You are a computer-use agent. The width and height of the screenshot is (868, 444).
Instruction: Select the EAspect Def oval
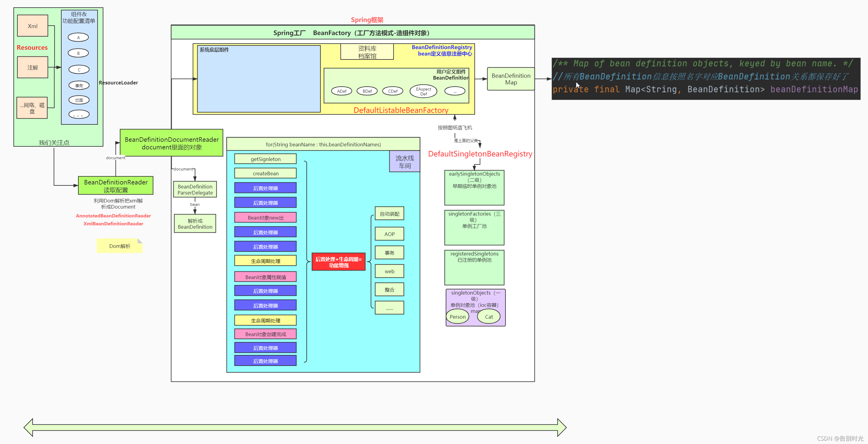coord(423,91)
